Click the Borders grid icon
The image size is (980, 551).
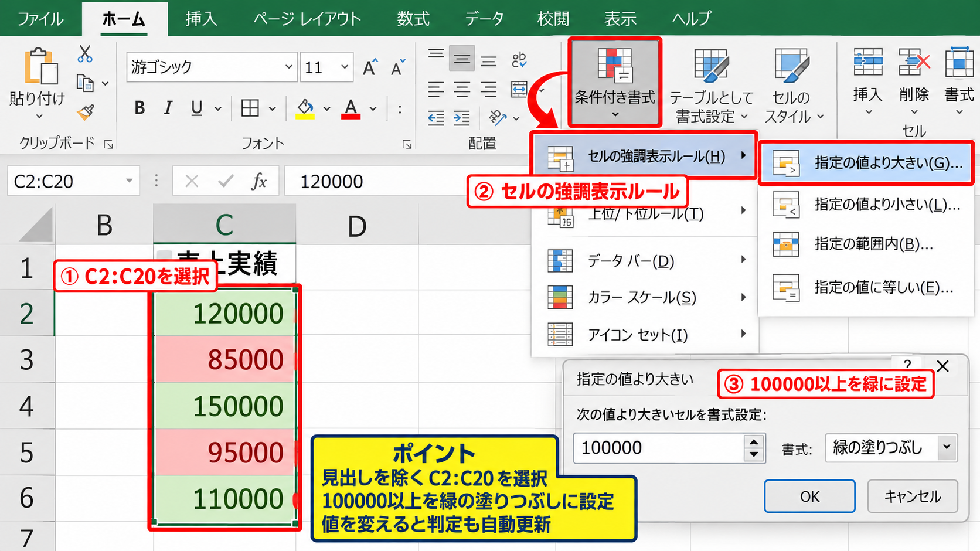pos(250,108)
